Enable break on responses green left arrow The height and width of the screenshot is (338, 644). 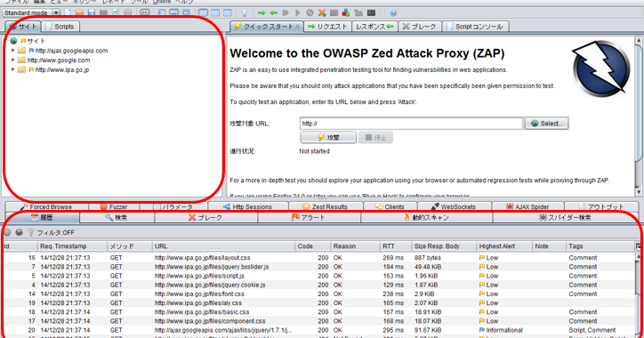pos(274,12)
